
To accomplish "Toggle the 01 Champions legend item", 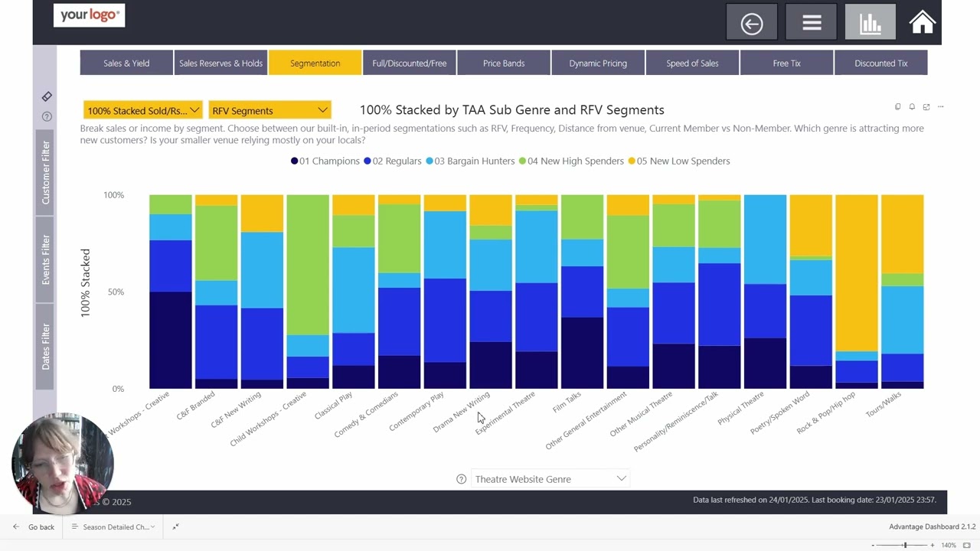I will [x=325, y=161].
